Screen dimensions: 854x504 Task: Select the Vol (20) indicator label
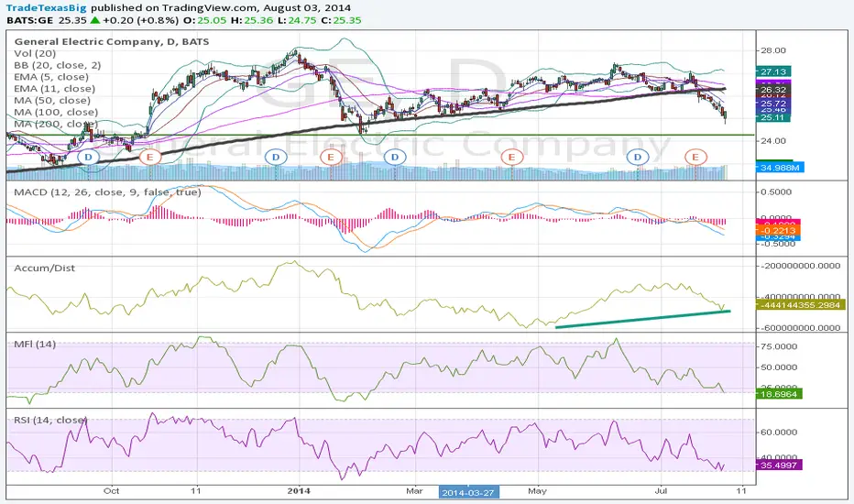pos(35,53)
